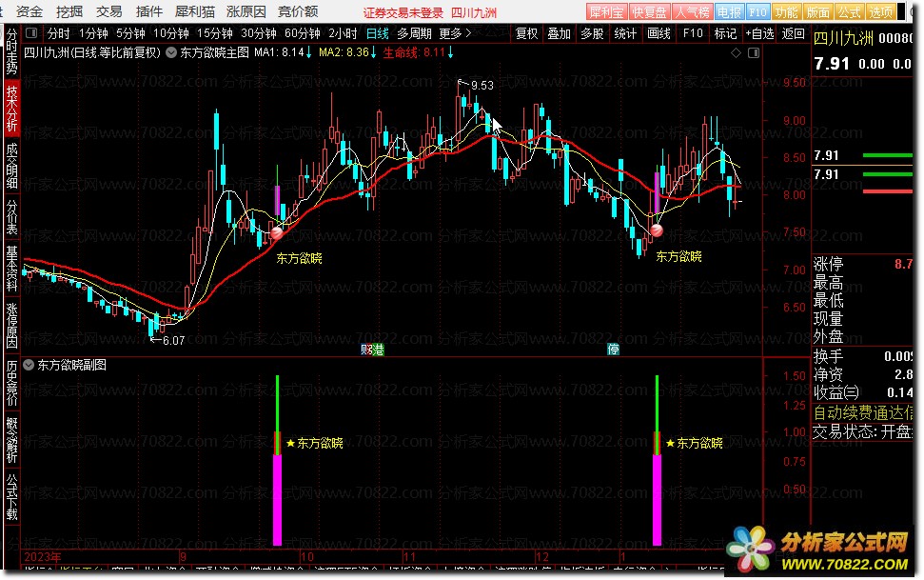Click the 公式 button

tap(849, 11)
